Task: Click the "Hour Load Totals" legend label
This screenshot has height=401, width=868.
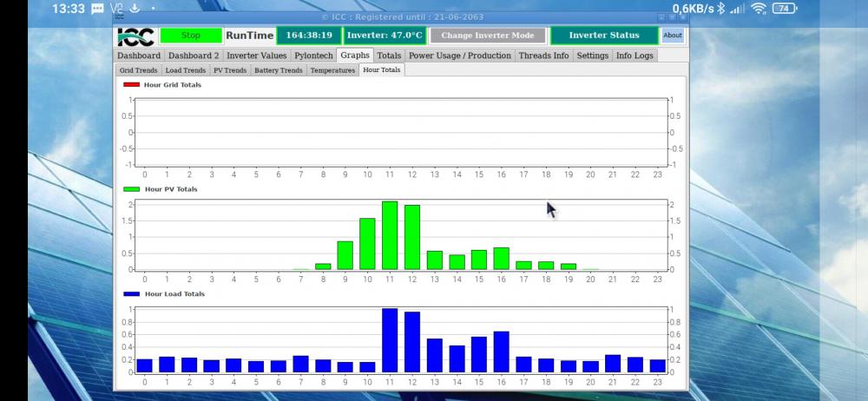Action: (174, 294)
